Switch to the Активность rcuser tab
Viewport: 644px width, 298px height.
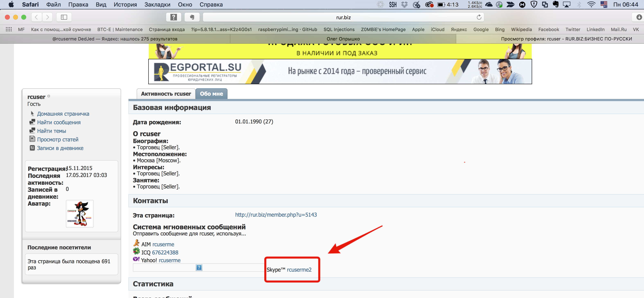pos(166,94)
